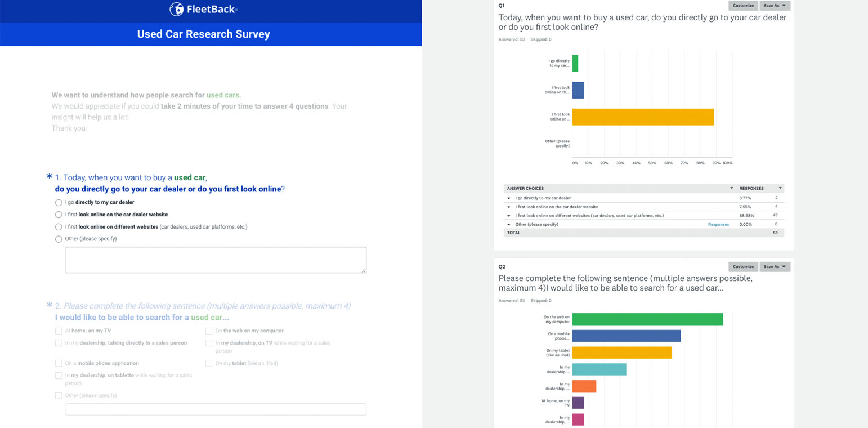Click the FleetBack globe logo icon
868x428 pixels.
coord(176,9)
